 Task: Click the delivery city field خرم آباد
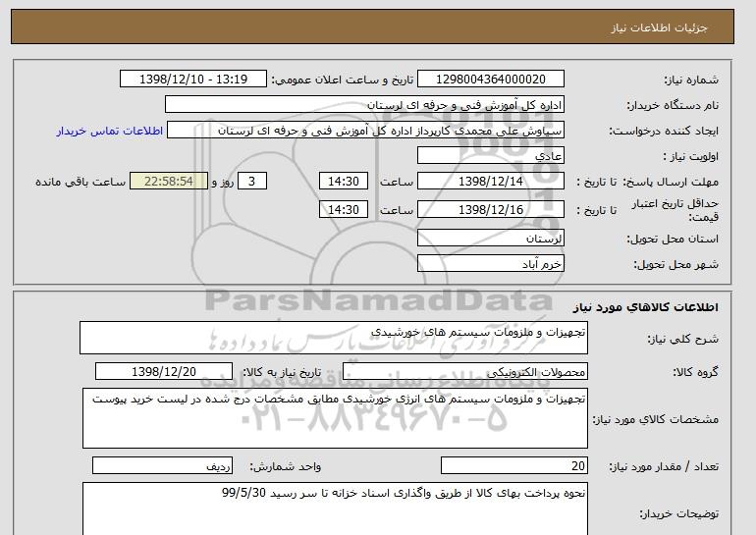click(490, 264)
